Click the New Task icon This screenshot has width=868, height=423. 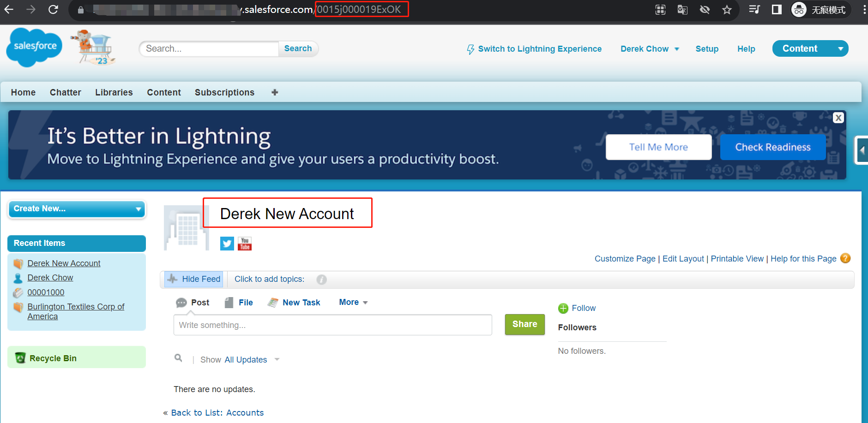coord(273,303)
